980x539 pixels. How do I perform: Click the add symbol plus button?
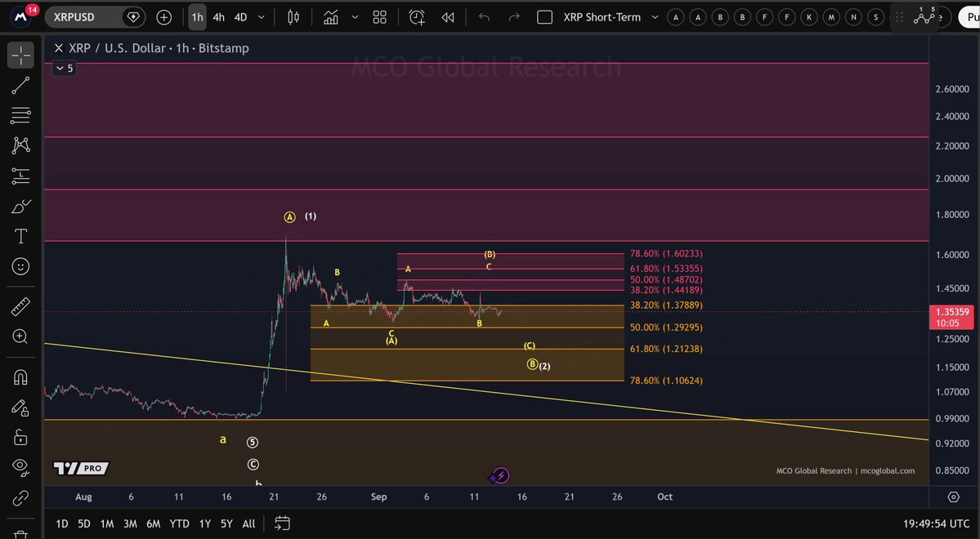click(x=163, y=17)
